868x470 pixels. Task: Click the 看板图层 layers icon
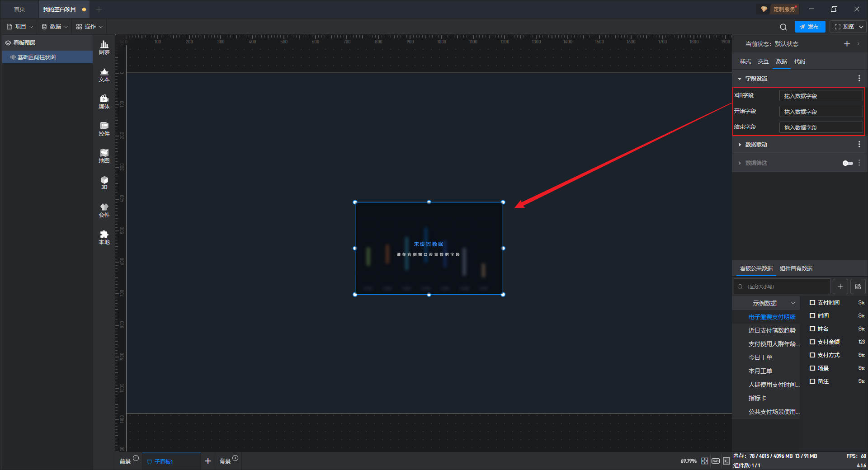(8, 43)
